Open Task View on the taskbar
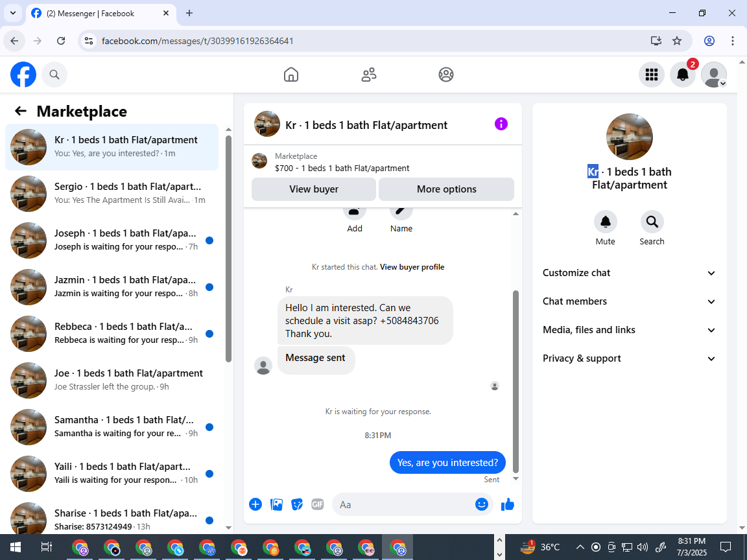747x560 pixels. pos(47,547)
